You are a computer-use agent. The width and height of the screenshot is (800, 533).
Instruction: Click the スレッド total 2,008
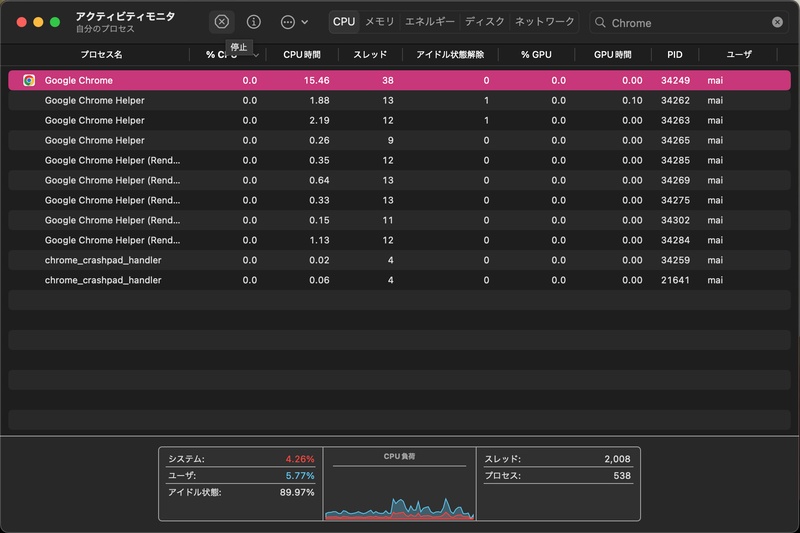[x=617, y=459]
